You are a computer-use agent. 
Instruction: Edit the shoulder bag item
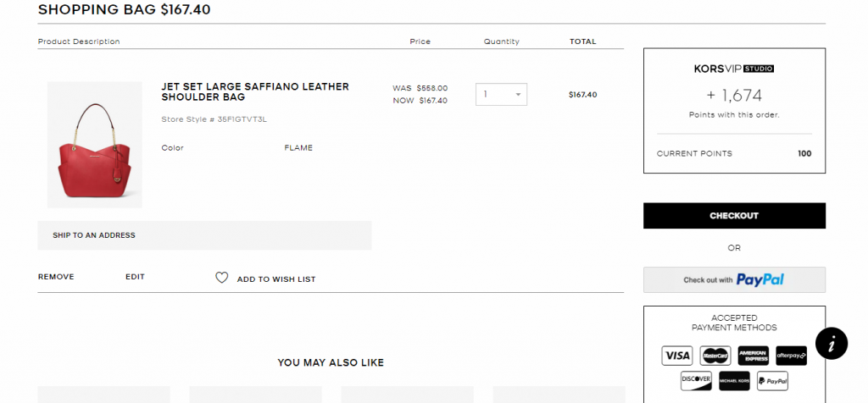135,277
